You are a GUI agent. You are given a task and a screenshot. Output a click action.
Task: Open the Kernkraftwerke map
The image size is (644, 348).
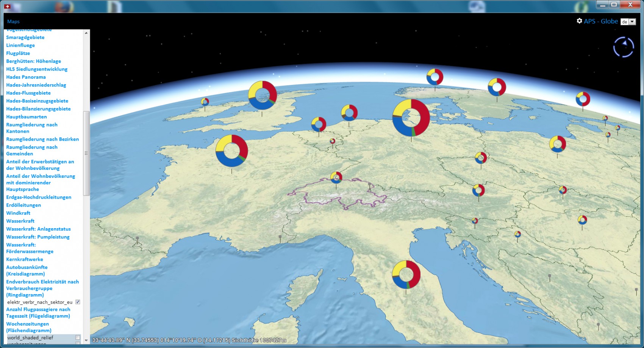tap(25, 259)
